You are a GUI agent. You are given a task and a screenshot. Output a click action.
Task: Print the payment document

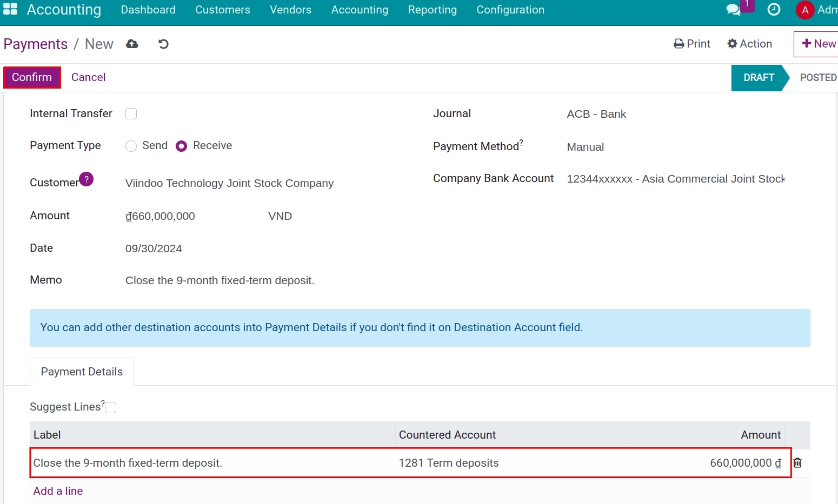coord(691,44)
